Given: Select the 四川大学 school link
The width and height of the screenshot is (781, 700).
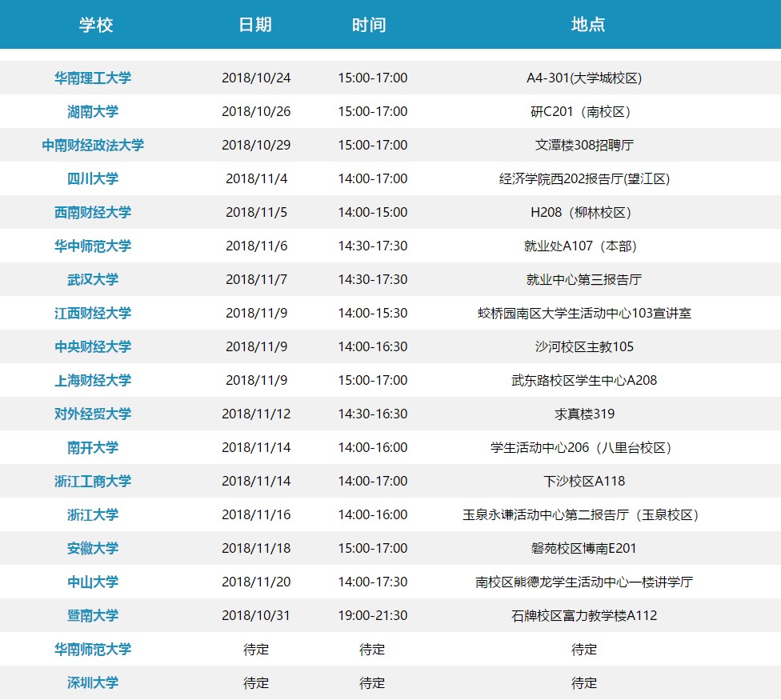Looking at the screenshot, I should pyautogui.click(x=93, y=178).
